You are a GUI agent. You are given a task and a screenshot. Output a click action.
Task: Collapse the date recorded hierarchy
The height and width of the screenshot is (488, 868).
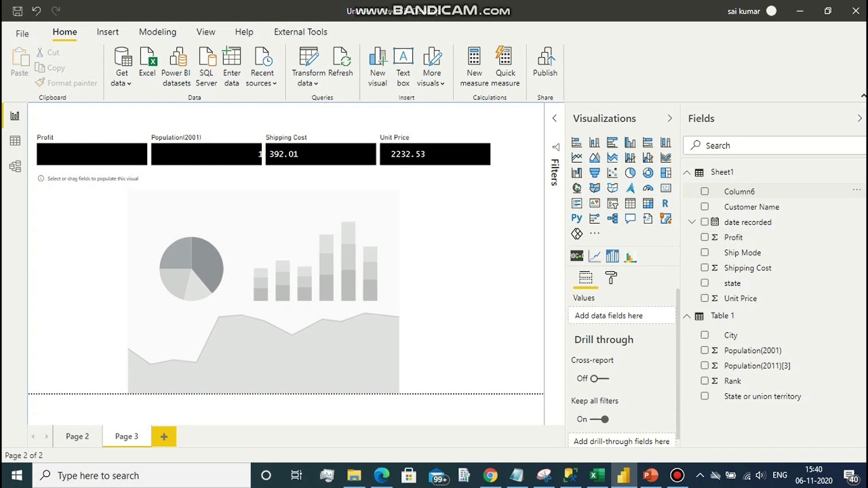692,222
